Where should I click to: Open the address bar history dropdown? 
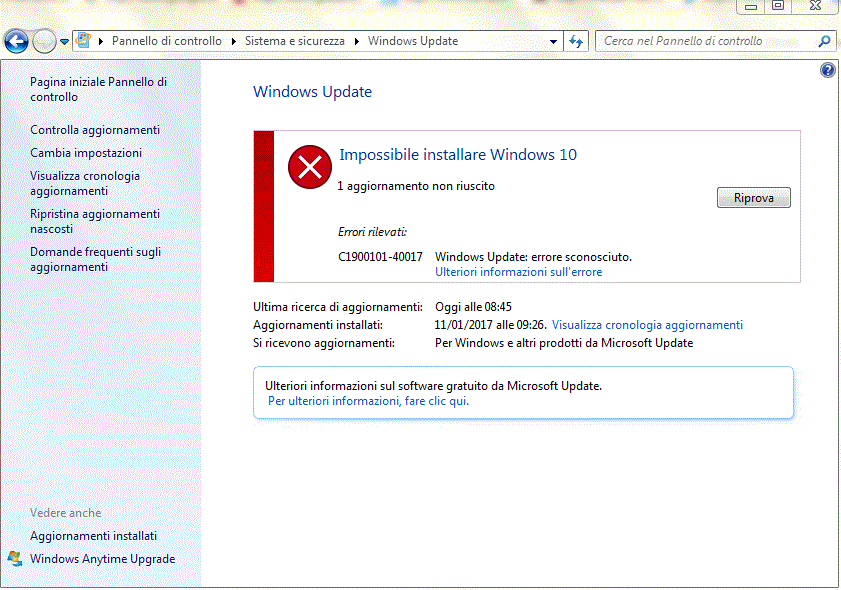(554, 41)
